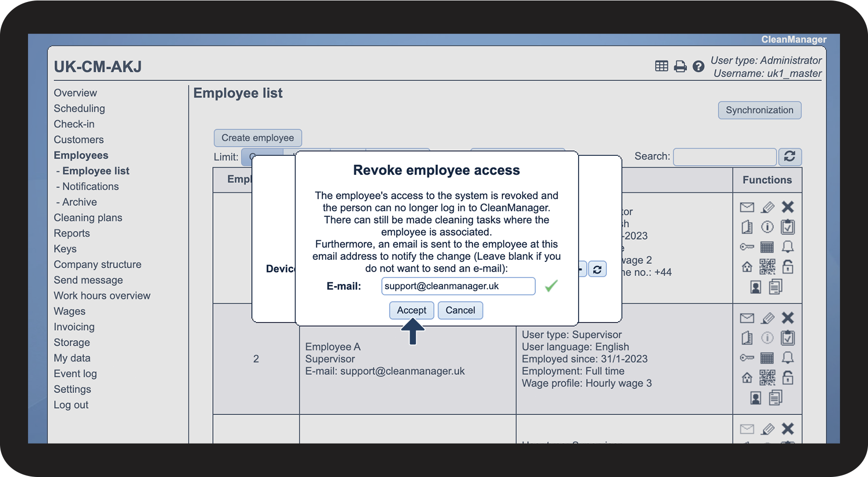Click X delete icon in row below Employee A

click(787, 429)
